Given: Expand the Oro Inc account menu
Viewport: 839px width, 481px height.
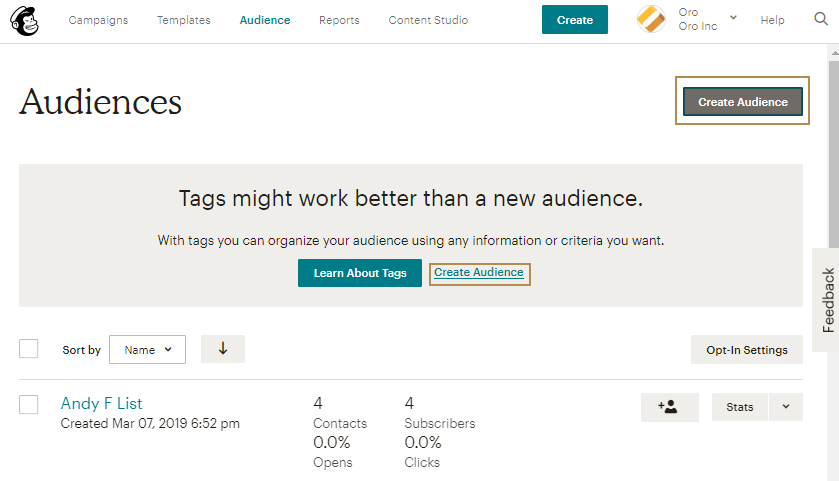Looking at the screenshot, I should tap(733, 18).
